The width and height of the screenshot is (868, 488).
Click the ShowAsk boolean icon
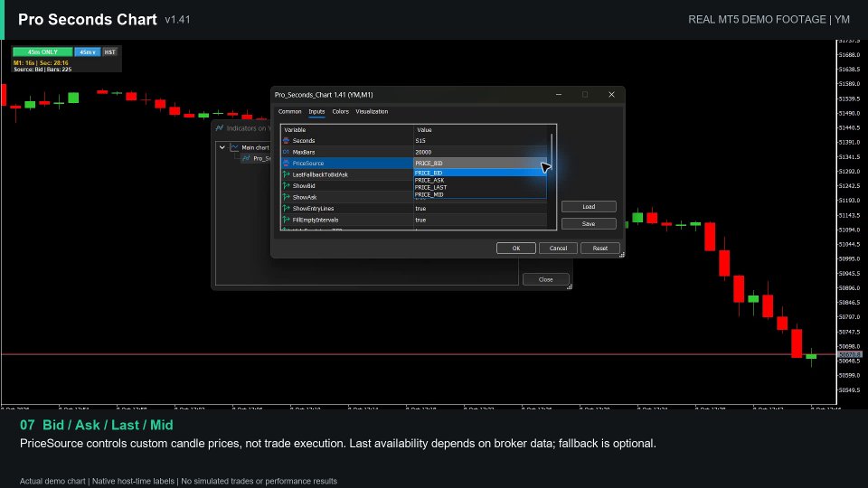[x=287, y=197]
